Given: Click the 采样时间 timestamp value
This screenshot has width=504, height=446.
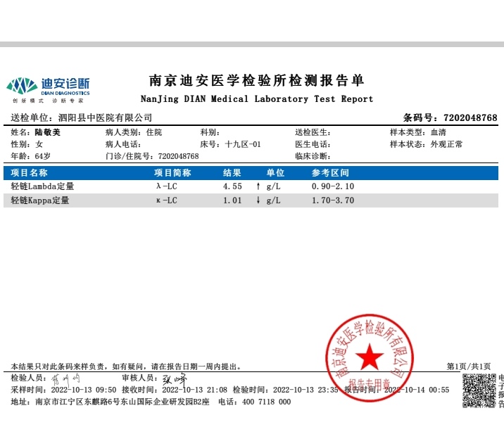Looking at the screenshot, I should click(81, 389).
